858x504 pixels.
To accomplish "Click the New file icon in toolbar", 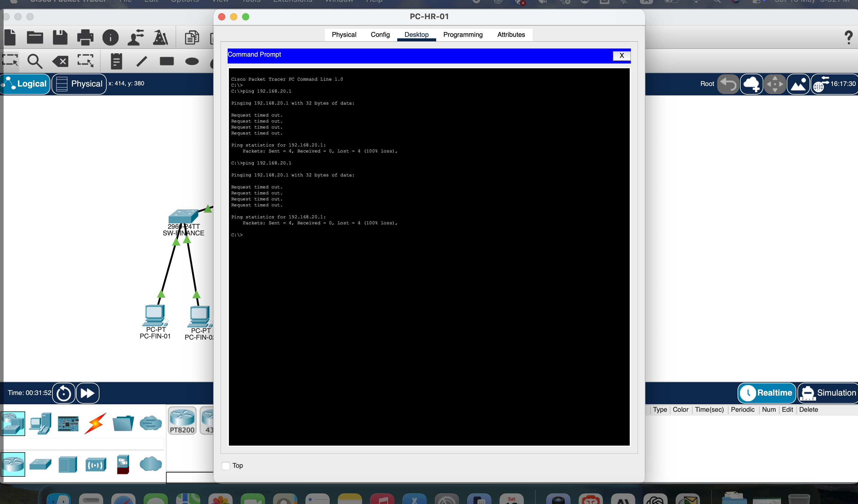I will [x=10, y=37].
